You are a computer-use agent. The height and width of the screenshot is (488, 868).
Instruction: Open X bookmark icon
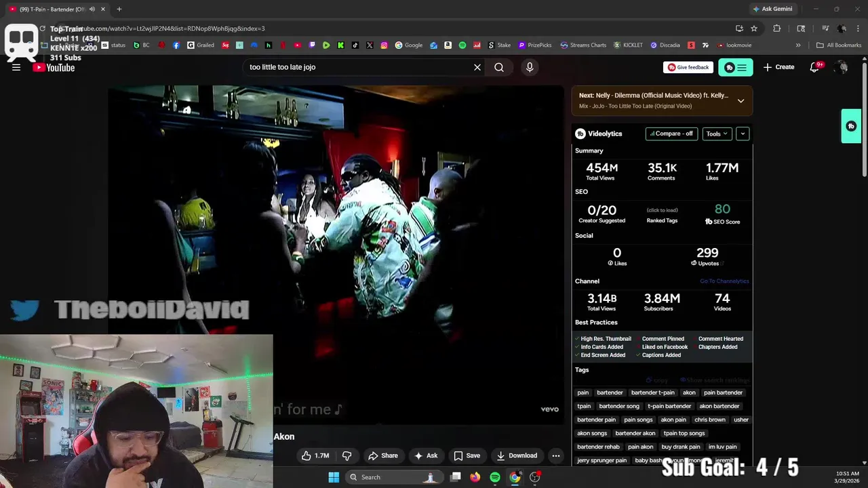370,45
